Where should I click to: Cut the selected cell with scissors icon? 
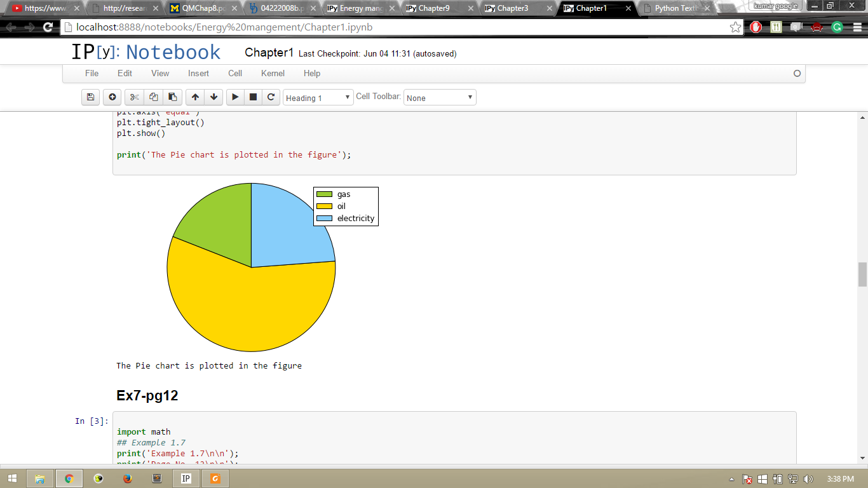pyautogui.click(x=134, y=97)
